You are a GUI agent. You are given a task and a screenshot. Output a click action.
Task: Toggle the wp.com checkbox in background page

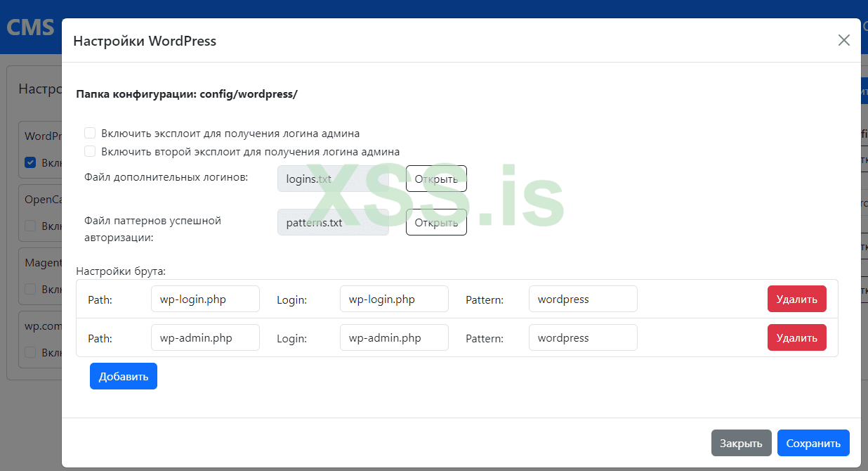pos(30,351)
